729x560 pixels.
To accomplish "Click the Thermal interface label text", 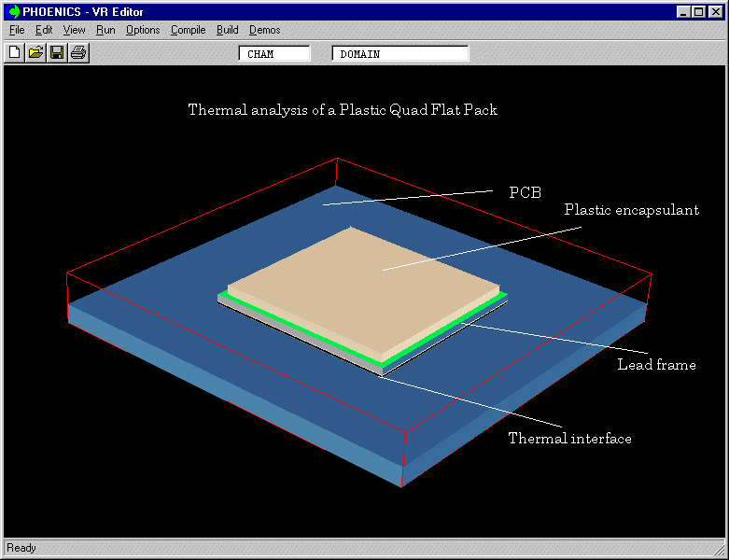I will click(x=569, y=439).
